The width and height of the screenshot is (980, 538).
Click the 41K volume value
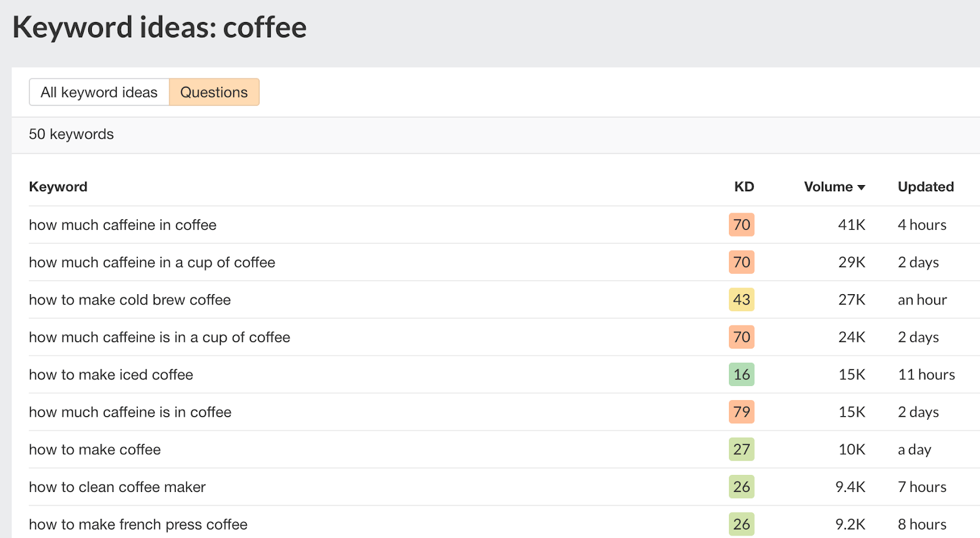click(851, 225)
